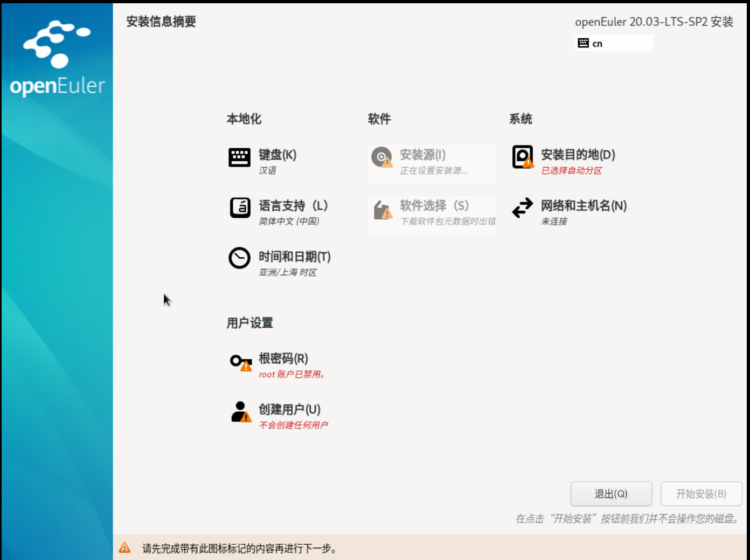750x560 pixels.
Task: Select the 安装源(I) installation source entry
Action: (x=432, y=164)
